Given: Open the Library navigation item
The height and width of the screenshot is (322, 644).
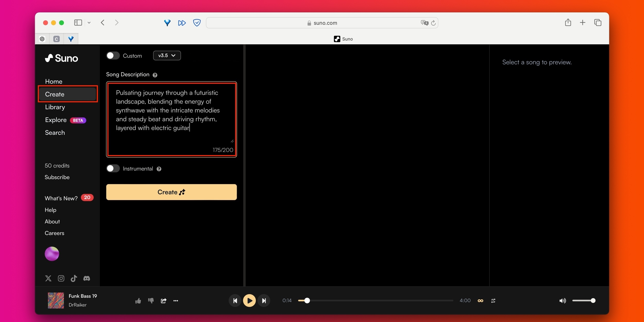Looking at the screenshot, I should 55,107.
